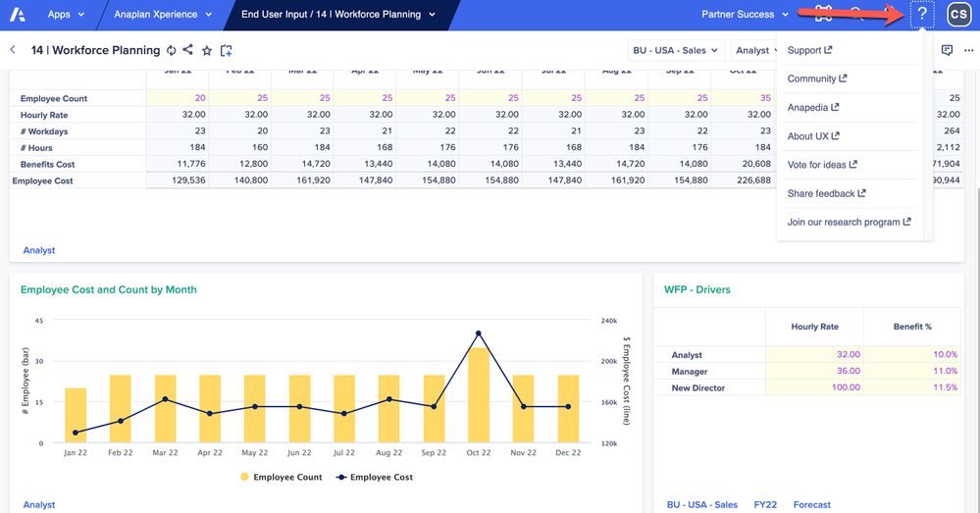Click Benefits Cost cell 20,608
This screenshot has width=980, height=513.
pyautogui.click(x=743, y=164)
